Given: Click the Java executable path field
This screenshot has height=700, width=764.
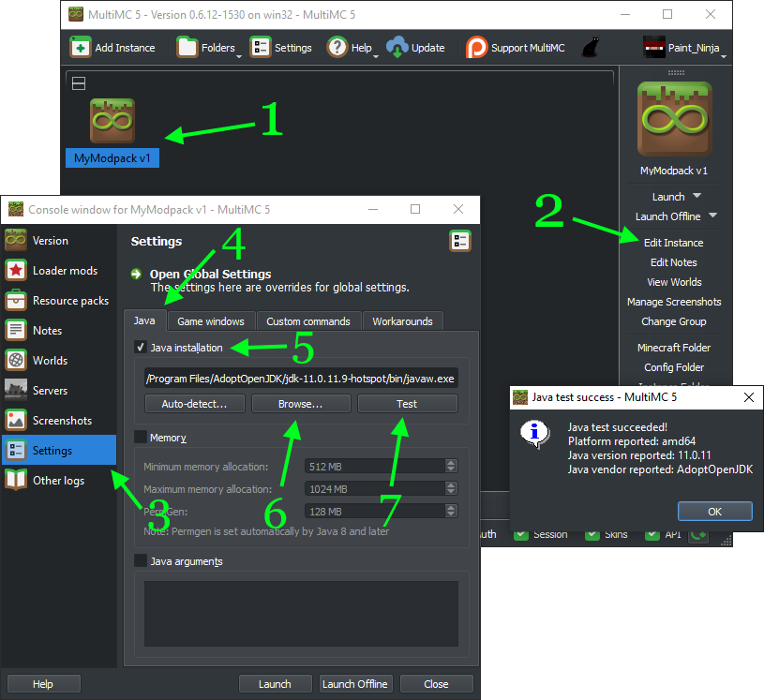Looking at the screenshot, I should (x=301, y=379).
